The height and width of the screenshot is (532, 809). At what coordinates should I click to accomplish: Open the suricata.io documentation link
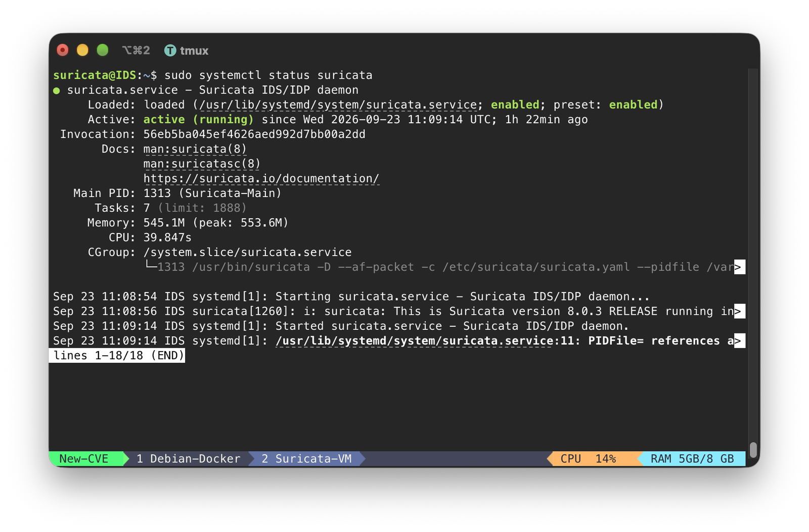point(261,179)
